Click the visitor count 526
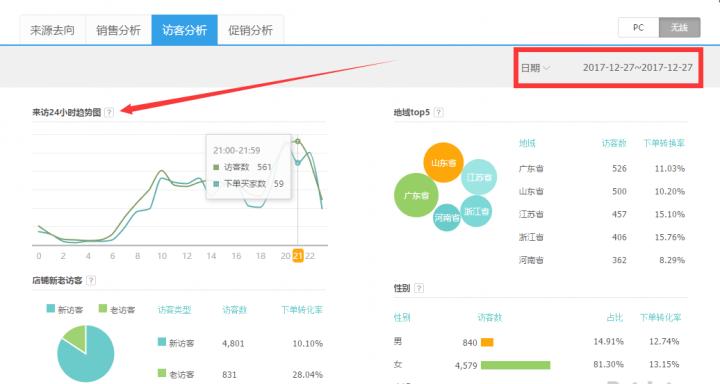The height and width of the screenshot is (384, 720). [x=619, y=169]
